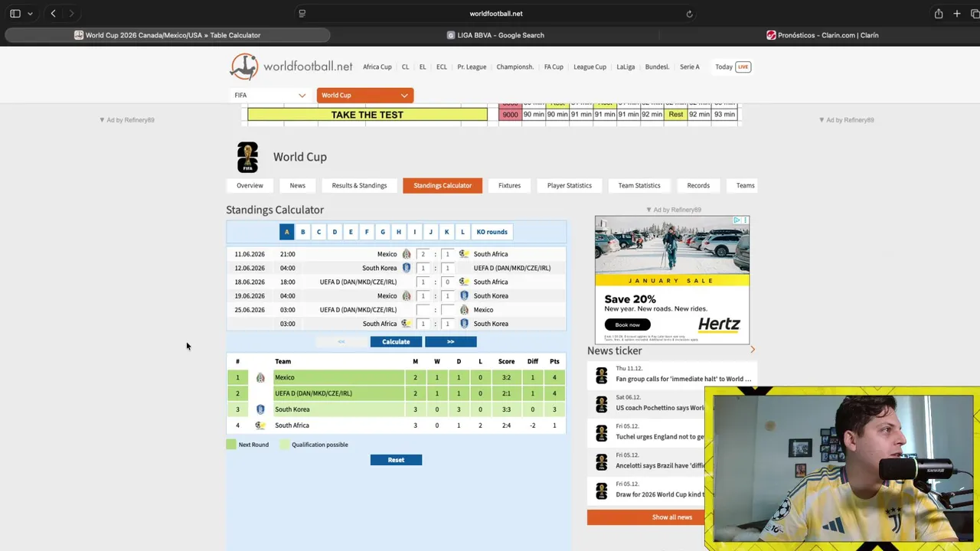This screenshot has height=551, width=980.
Task: Switch to the Overview tab
Action: click(x=250, y=185)
